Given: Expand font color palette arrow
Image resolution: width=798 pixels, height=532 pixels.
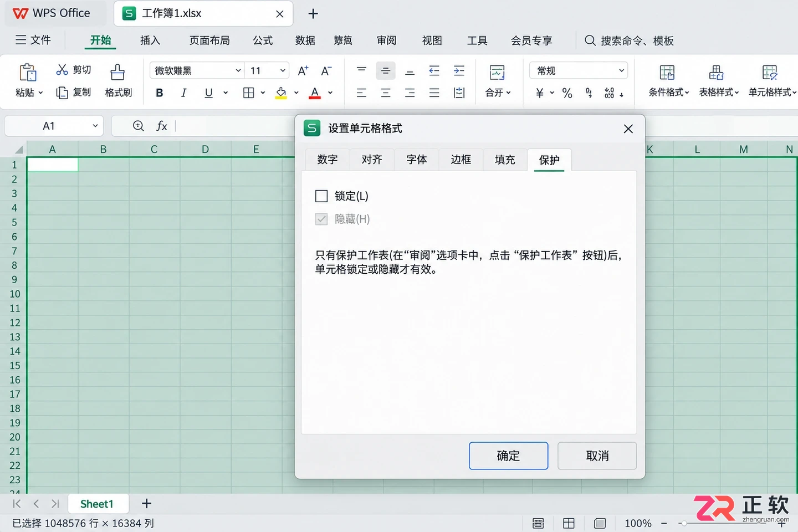Looking at the screenshot, I should [330, 93].
